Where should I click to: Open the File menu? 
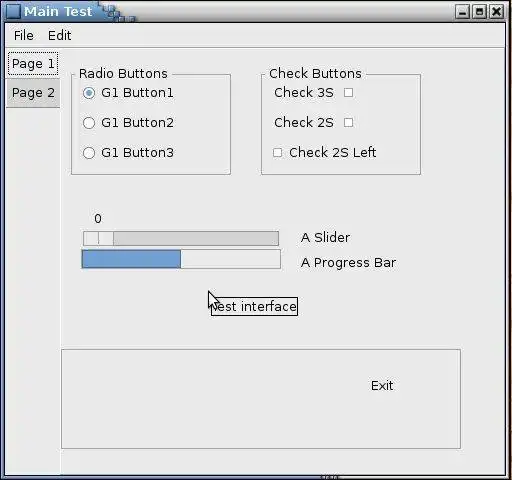tap(24, 35)
